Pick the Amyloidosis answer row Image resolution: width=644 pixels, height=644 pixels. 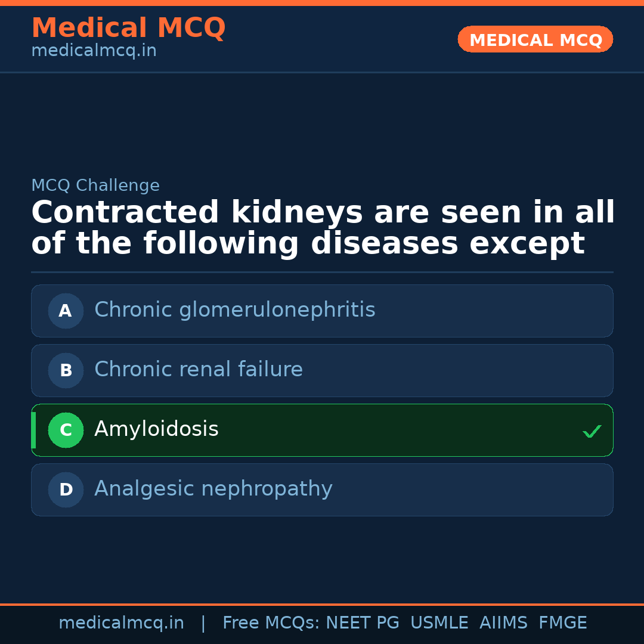point(322,430)
